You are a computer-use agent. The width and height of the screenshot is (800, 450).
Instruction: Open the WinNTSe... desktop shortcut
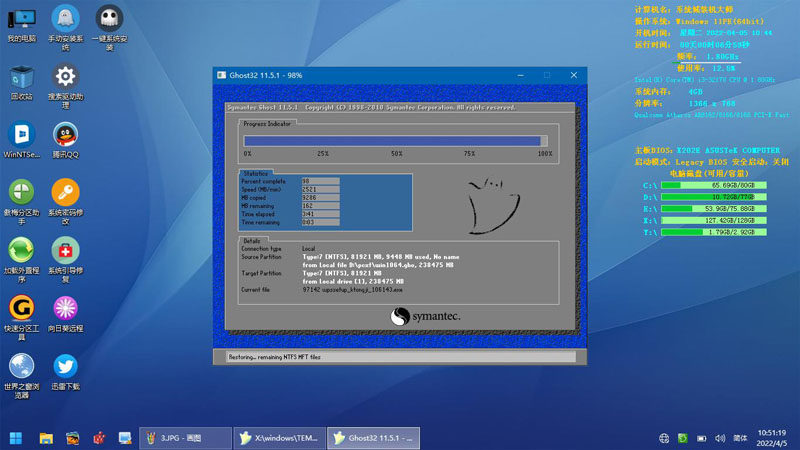[x=21, y=140]
